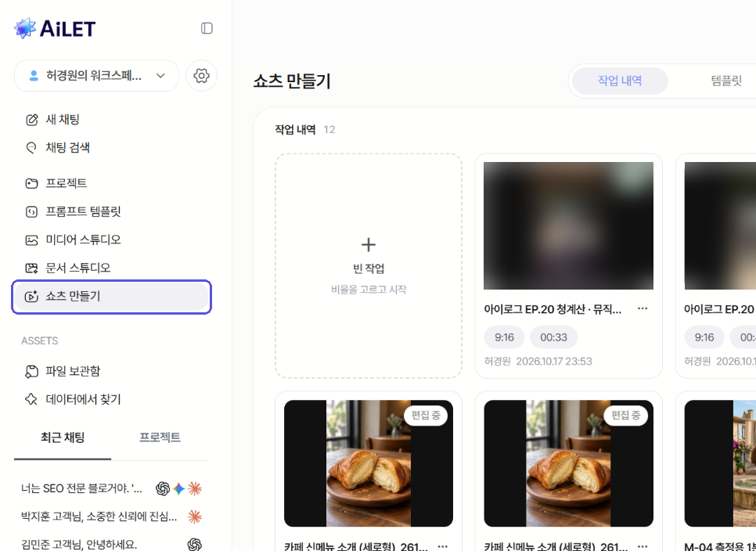This screenshot has width=756, height=551.
Task: Click the 프로젝트 folder icon in menu
Action: point(32,183)
